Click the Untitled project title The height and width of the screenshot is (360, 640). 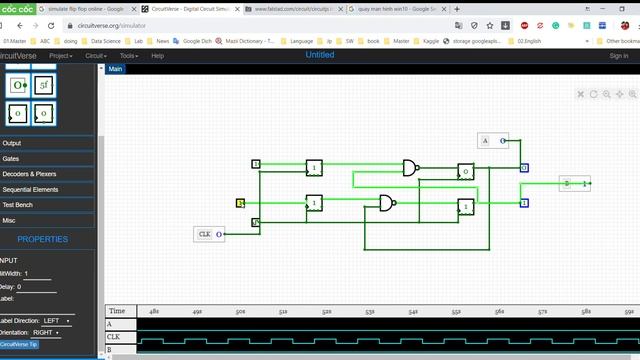(x=320, y=55)
